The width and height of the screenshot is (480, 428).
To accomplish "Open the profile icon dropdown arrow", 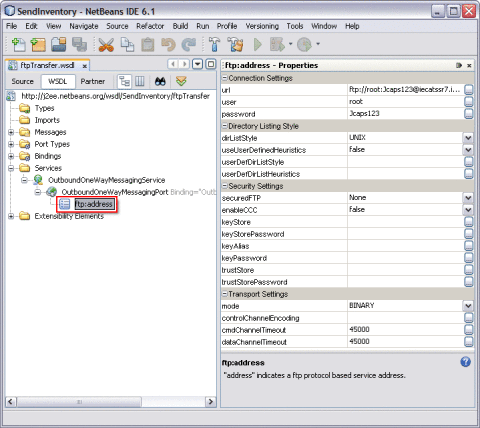I will click(318, 44).
